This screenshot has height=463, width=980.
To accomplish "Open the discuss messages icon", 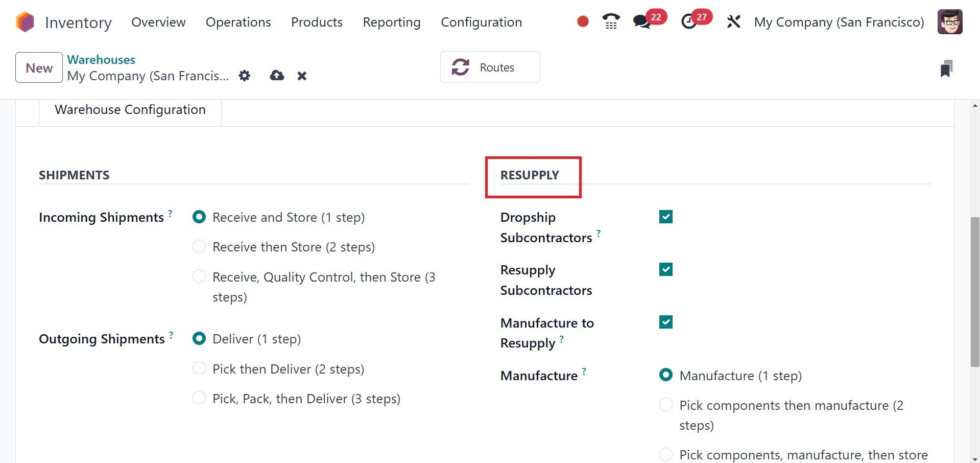I will [641, 21].
